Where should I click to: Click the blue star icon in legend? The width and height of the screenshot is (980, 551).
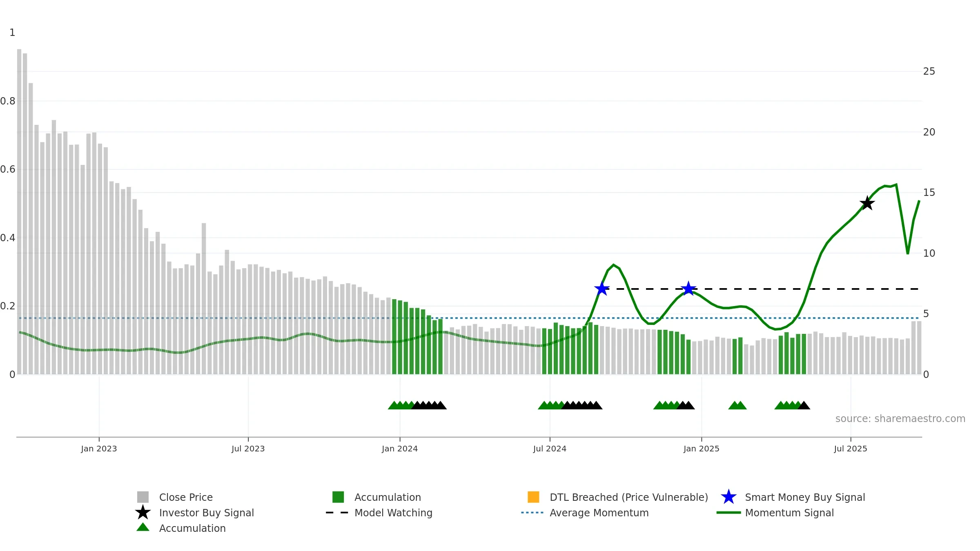pos(728,497)
